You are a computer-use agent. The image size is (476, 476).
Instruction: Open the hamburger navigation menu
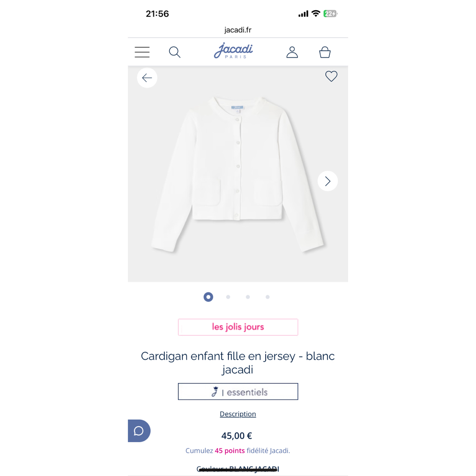pos(142,52)
